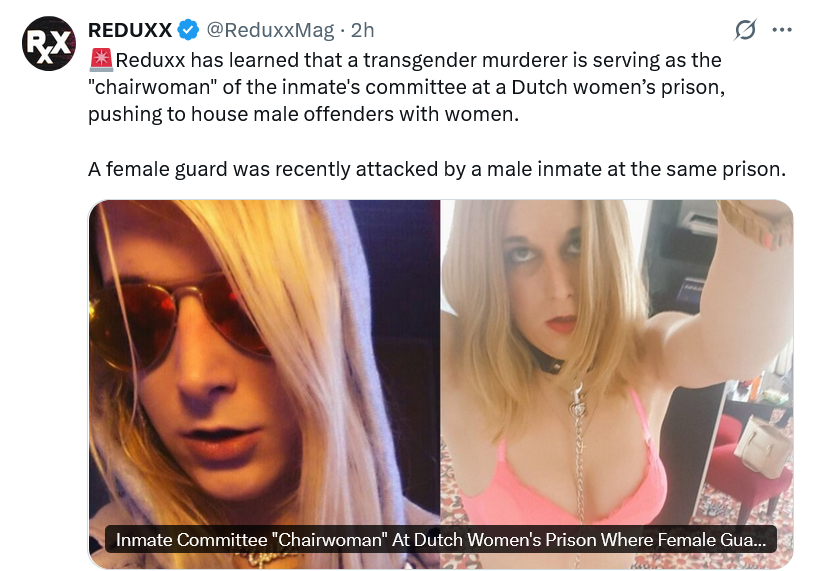Image resolution: width=816 pixels, height=571 pixels.
Task: Open the 2h timestamp permalink
Action: [x=362, y=30]
